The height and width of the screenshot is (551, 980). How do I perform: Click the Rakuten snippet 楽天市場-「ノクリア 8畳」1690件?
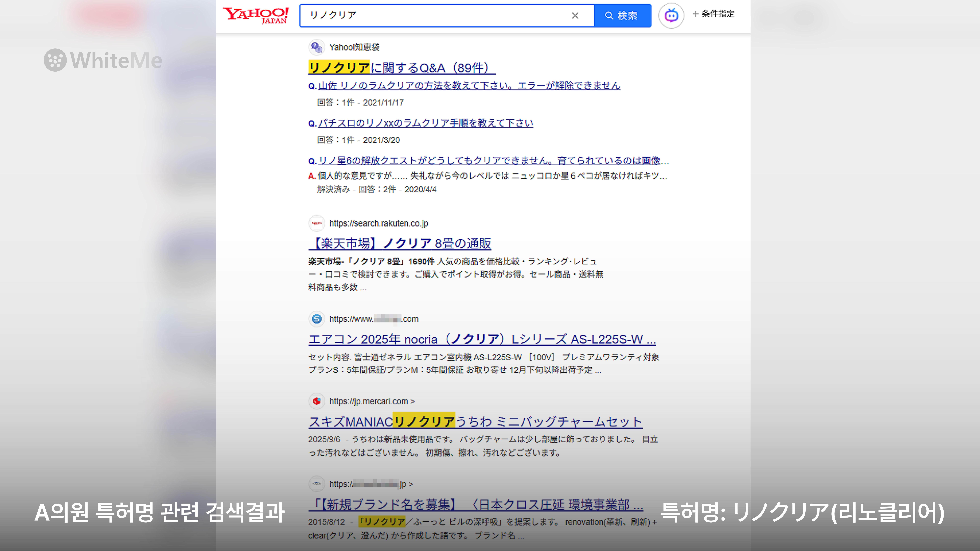click(x=456, y=274)
